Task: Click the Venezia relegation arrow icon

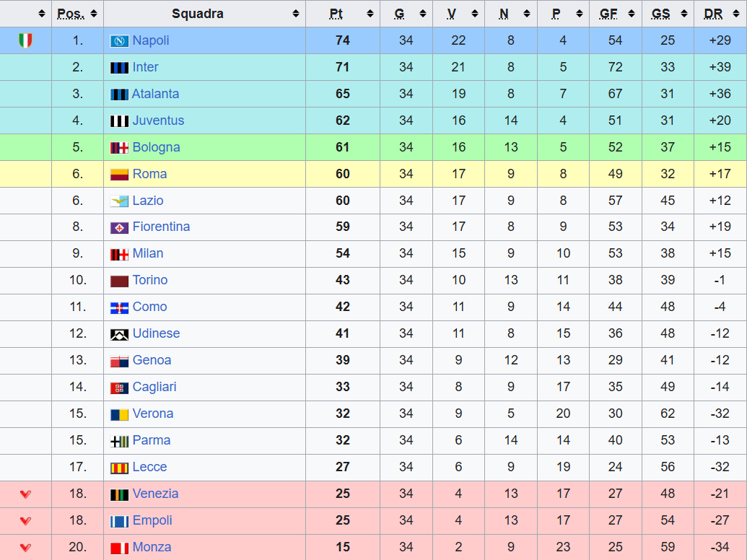Action: [x=26, y=494]
